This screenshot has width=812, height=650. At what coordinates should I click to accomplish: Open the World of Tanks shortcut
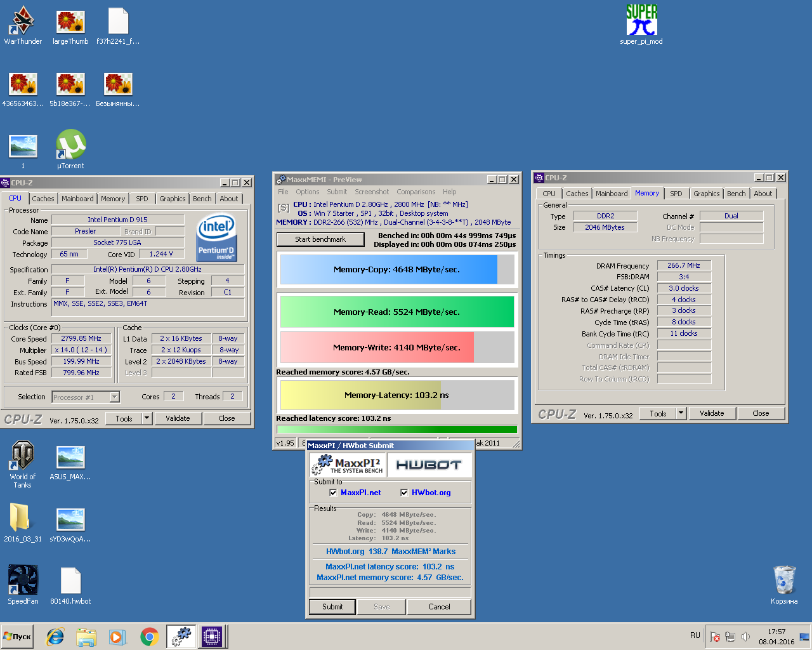click(x=23, y=465)
